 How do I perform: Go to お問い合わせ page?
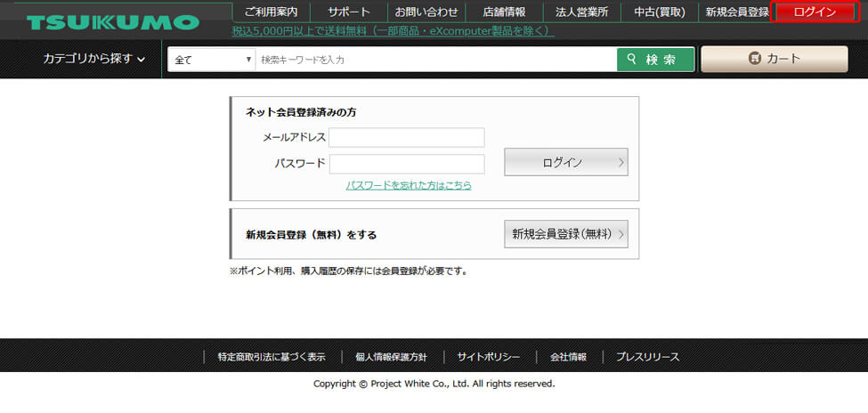pos(426,12)
